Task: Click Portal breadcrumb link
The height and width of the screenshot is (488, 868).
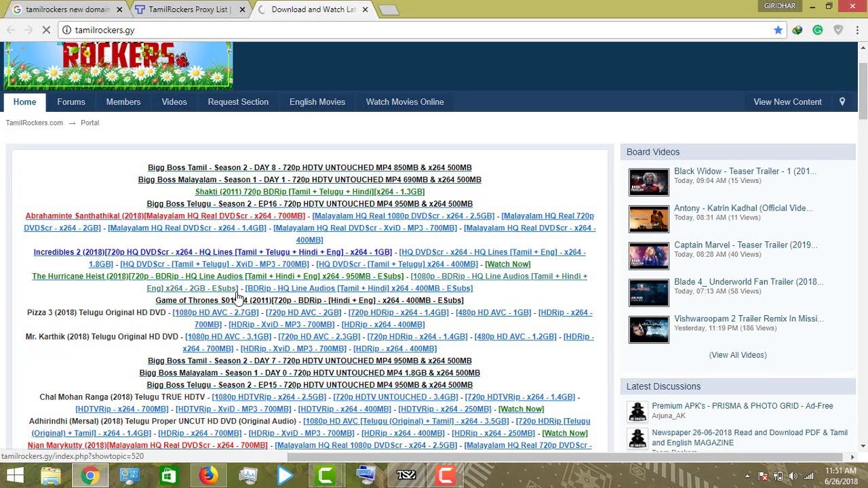Action: click(90, 123)
